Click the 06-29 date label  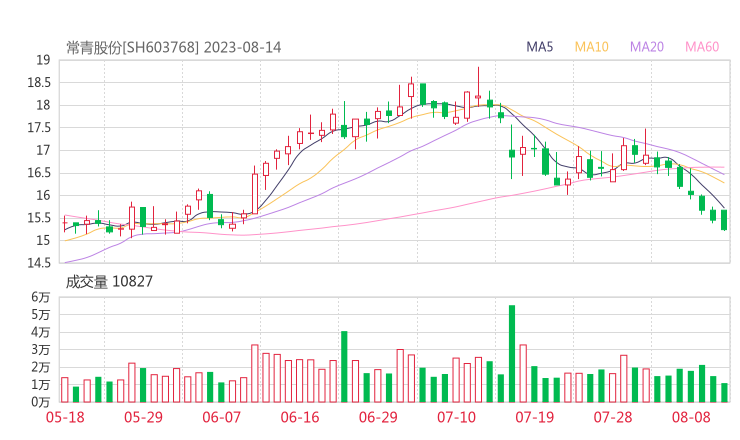click(378, 417)
